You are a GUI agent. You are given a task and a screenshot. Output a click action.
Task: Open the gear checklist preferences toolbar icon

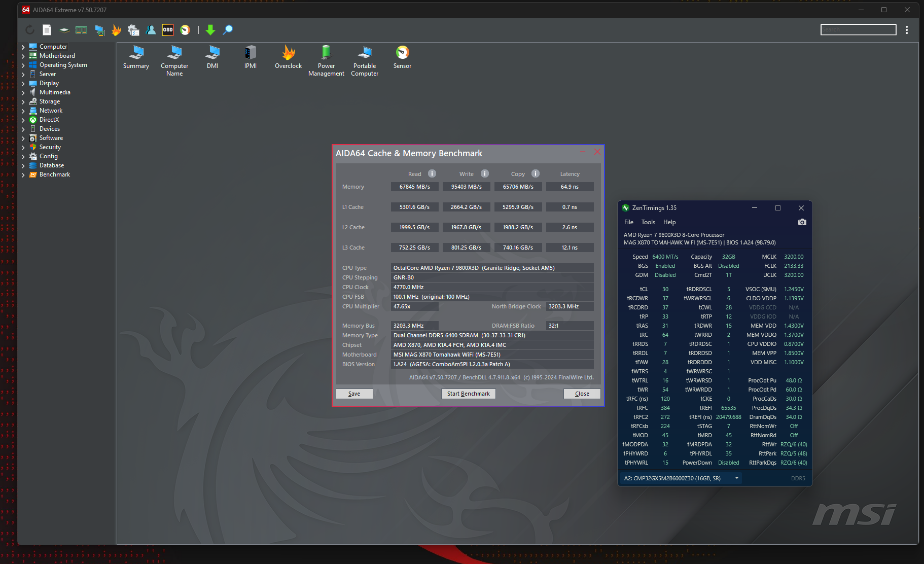133,30
